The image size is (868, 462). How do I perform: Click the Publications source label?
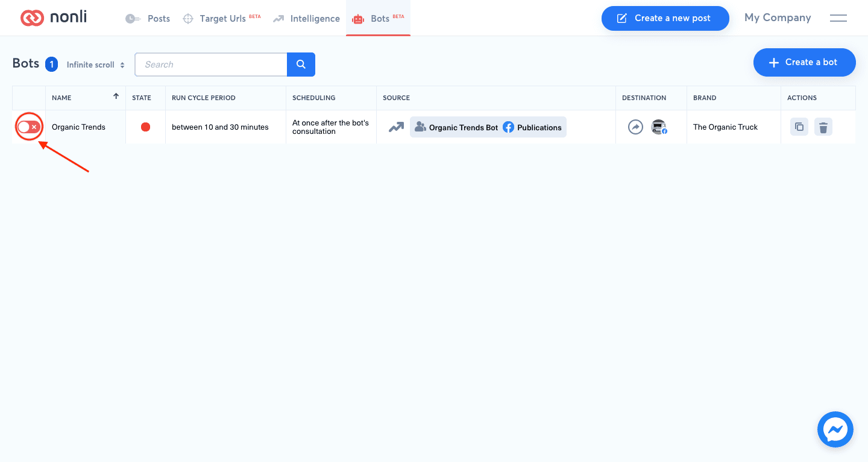539,128
